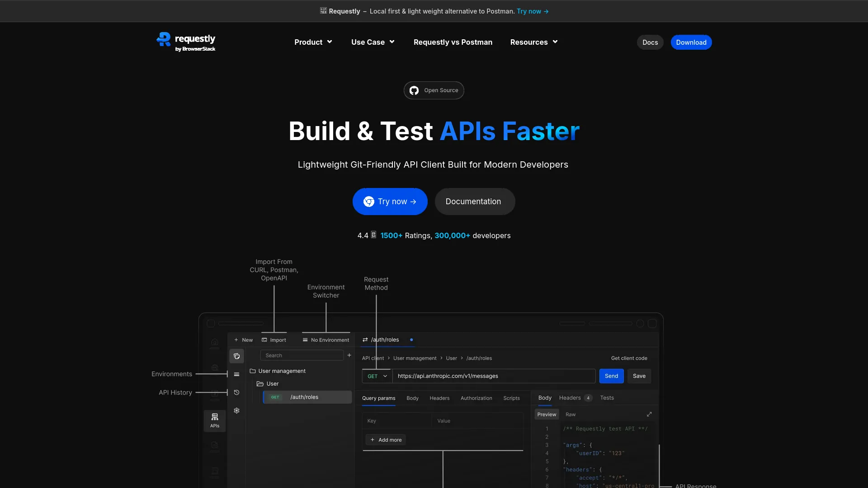Viewport: 868px width, 488px height.
Task: Open the No Environment switcher
Action: (326, 340)
